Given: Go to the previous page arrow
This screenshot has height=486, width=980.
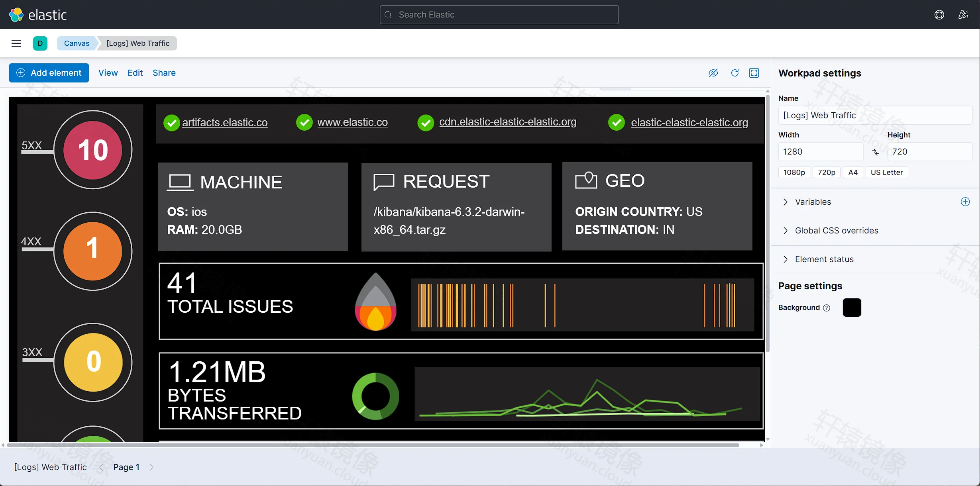Looking at the screenshot, I should point(101,467).
